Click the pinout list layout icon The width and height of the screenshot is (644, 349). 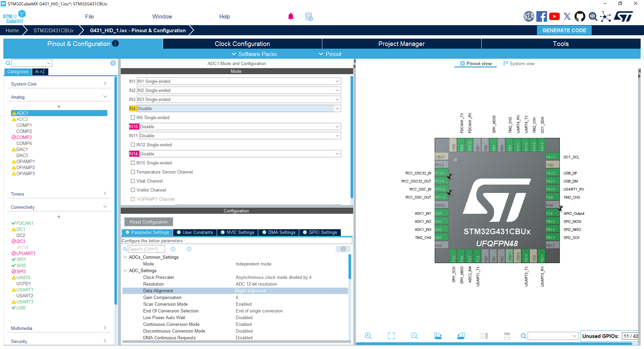[507, 336]
